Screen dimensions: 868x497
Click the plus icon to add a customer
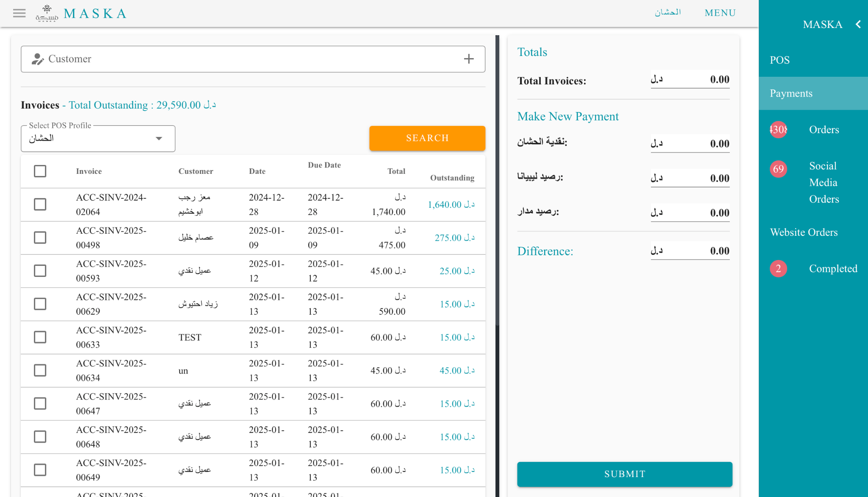[x=468, y=59]
